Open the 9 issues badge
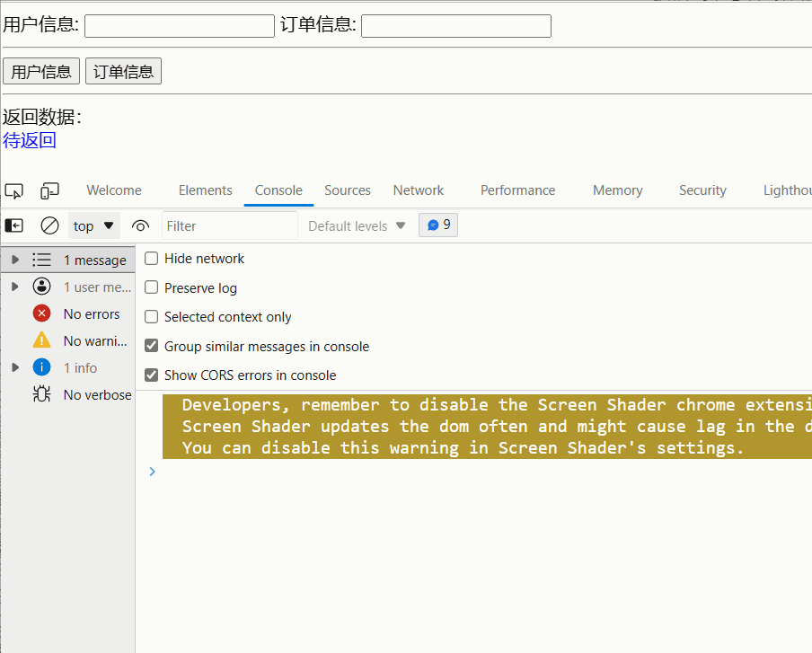The height and width of the screenshot is (653, 812). click(438, 225)
